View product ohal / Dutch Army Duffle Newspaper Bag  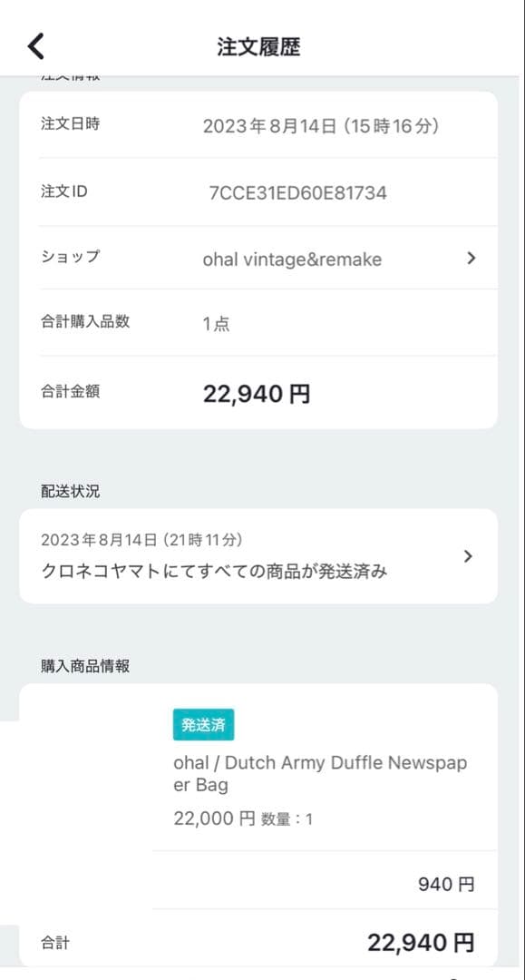[321, 773]
